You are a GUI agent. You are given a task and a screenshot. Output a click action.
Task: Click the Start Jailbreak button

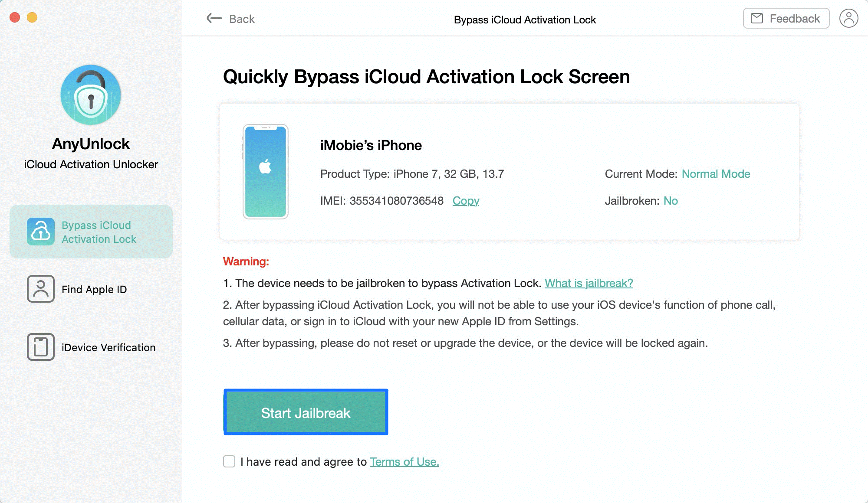point(306,412)
